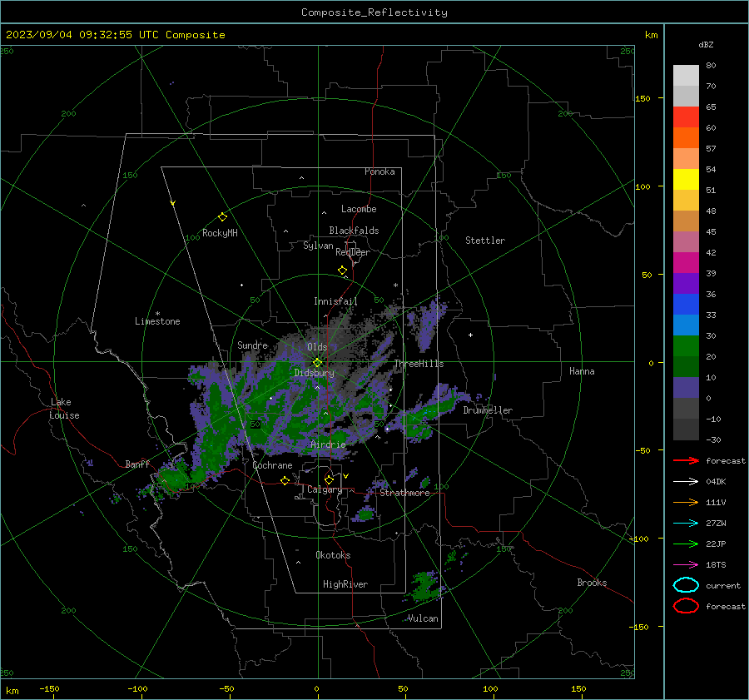Select the blue 36-33 dBZ swatch

[686, 305]
